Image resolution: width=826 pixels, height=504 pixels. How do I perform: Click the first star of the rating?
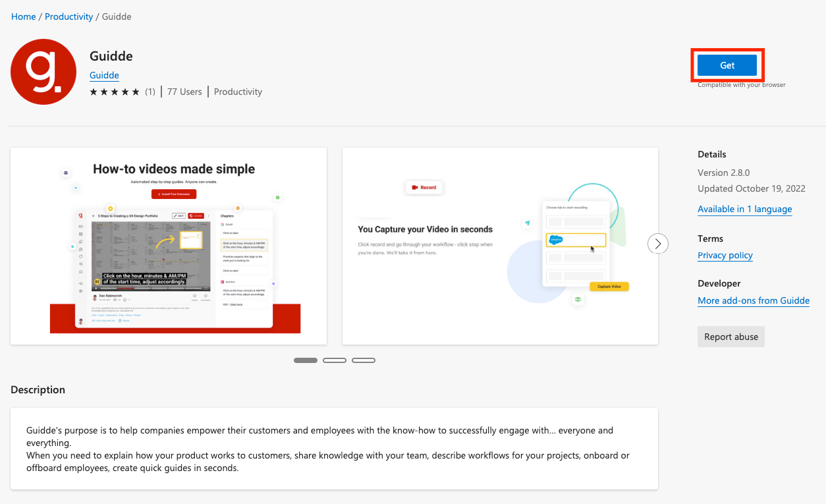pos(93,92)
